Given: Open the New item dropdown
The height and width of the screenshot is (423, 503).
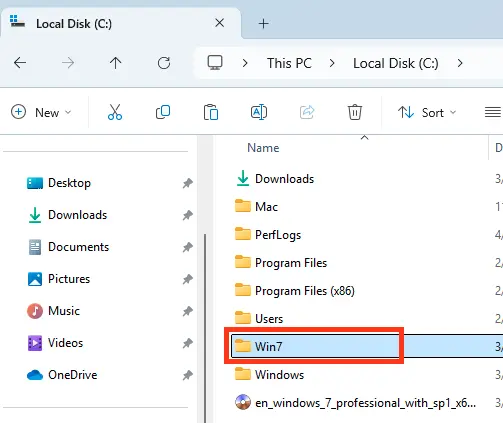Looking at the screenshot, I should coord(41,112).
